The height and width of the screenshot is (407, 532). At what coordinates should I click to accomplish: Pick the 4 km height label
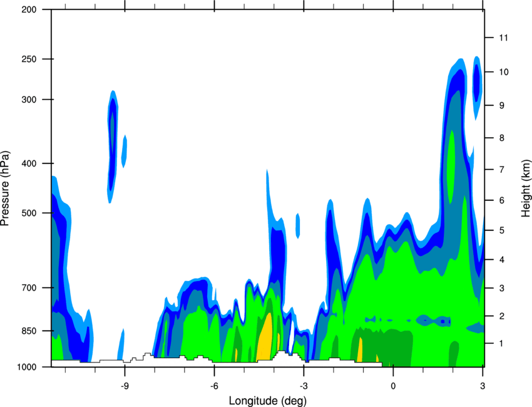(x=502, y=260)
